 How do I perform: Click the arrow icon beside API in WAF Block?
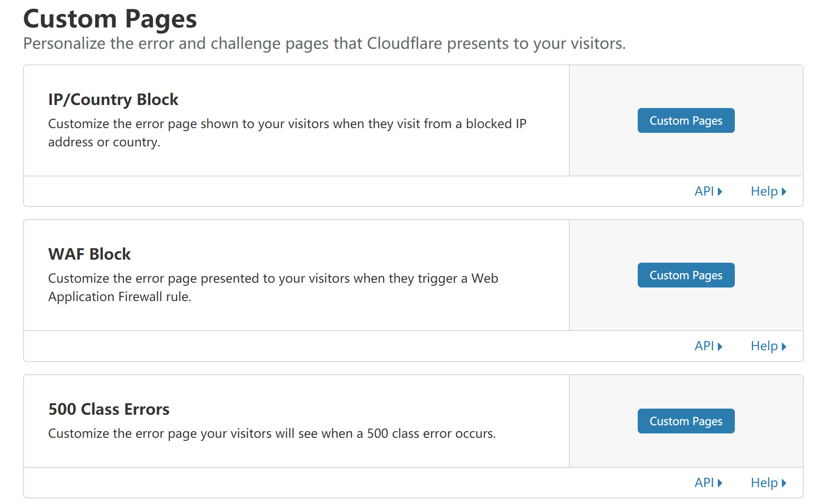click(x=720, y=347)
